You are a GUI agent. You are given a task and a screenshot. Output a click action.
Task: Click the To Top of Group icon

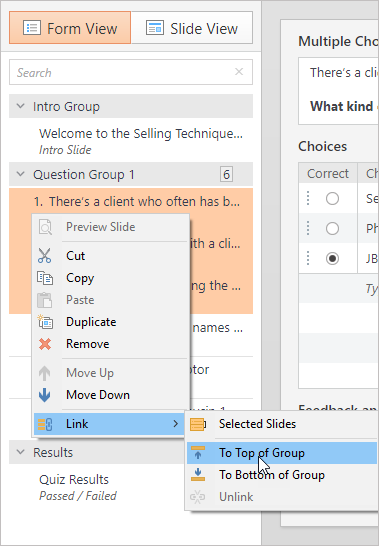[x=198, y=453]
